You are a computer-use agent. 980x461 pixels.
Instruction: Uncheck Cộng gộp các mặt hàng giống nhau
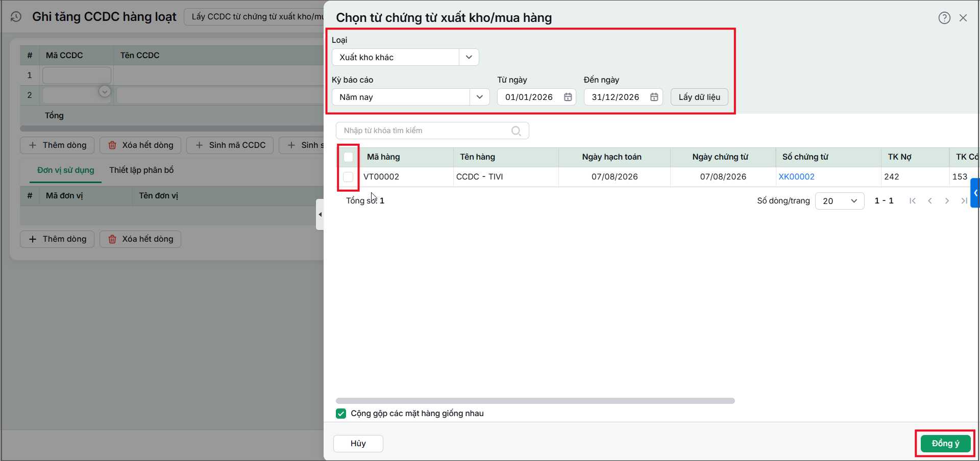[x=341, y=414]
